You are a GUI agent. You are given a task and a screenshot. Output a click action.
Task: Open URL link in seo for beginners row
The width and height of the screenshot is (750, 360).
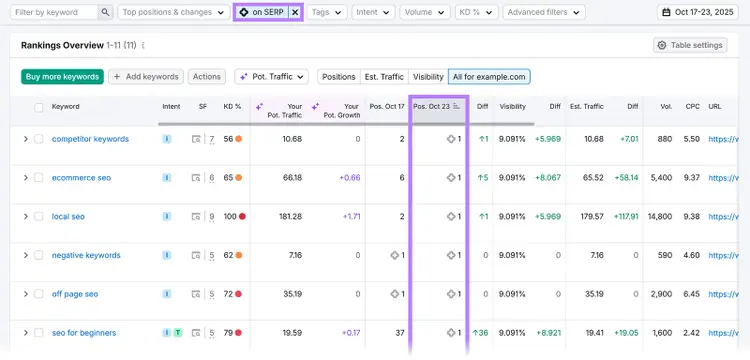tap(723, 333)
